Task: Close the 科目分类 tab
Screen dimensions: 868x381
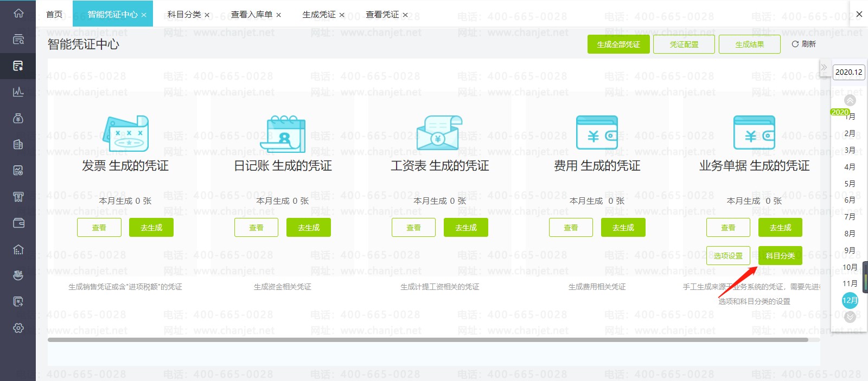Action: [x=207, y=15]
